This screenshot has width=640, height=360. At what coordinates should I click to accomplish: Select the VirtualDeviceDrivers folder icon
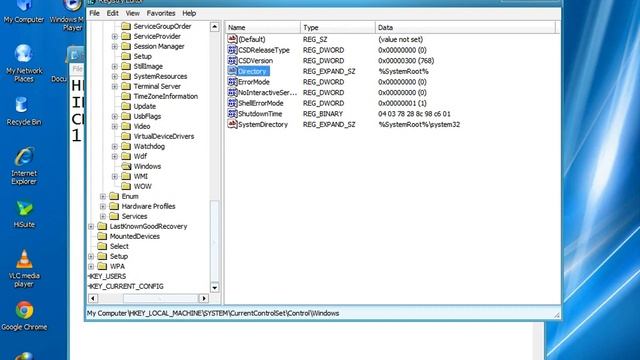[x=126, y=137]
